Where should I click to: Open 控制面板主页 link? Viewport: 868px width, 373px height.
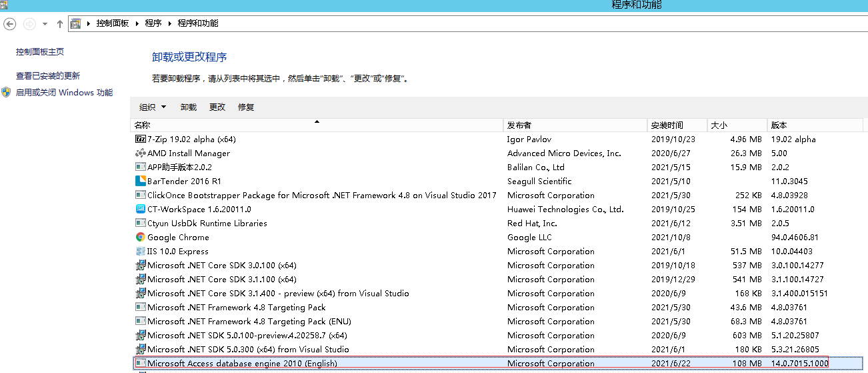pyautogui.click(x=40, y=52)
